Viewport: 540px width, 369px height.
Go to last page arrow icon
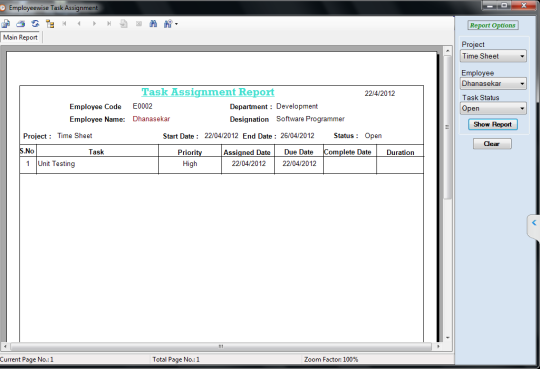[x=109, y=24]
